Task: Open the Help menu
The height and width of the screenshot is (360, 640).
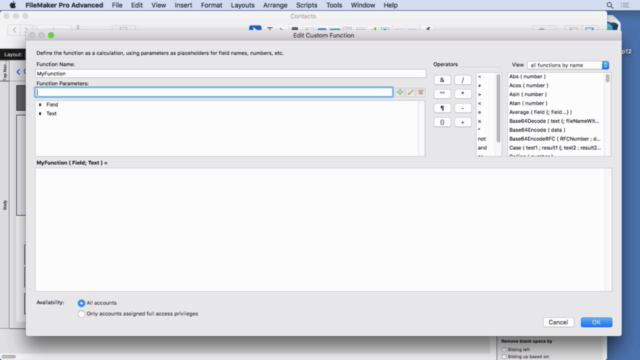Action: 390,5
